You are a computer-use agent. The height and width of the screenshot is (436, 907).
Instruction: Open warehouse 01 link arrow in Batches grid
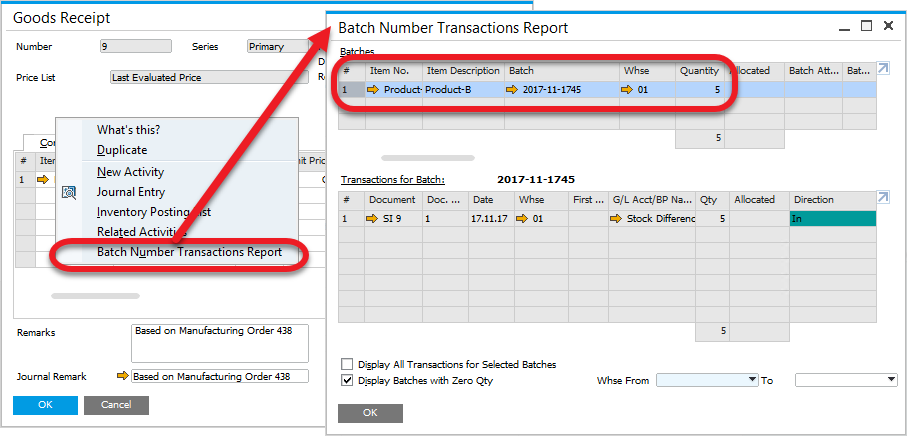pos(628,90)
